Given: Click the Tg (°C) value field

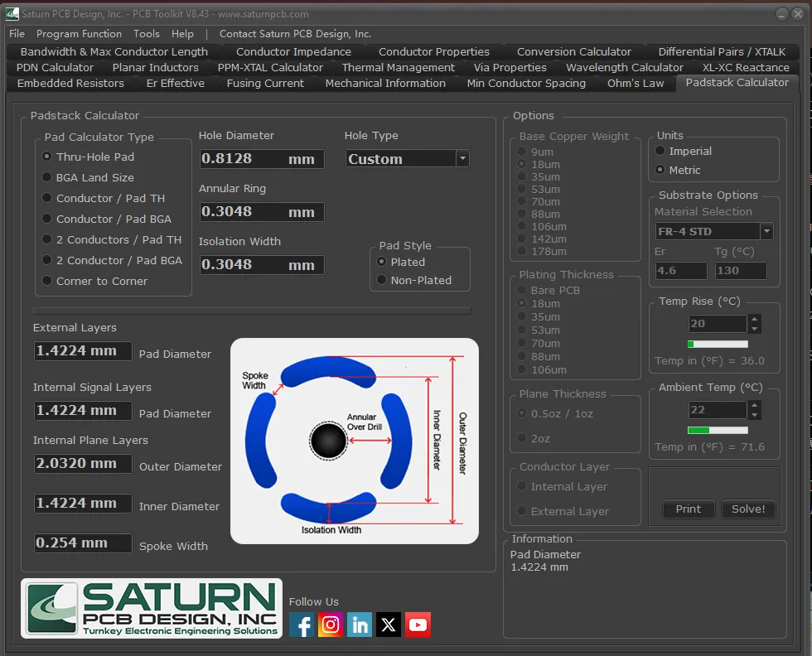Looking at the screenshot, I should tap(741, 270).
